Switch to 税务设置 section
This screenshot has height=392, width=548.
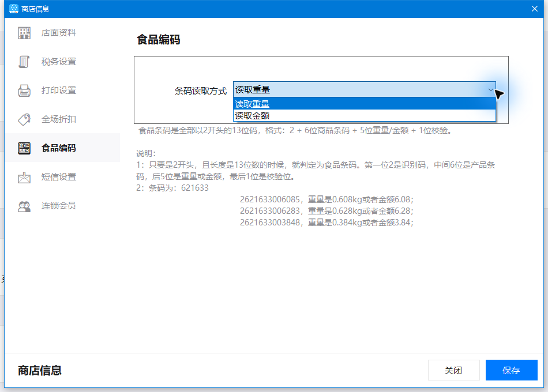click(62, 62)
